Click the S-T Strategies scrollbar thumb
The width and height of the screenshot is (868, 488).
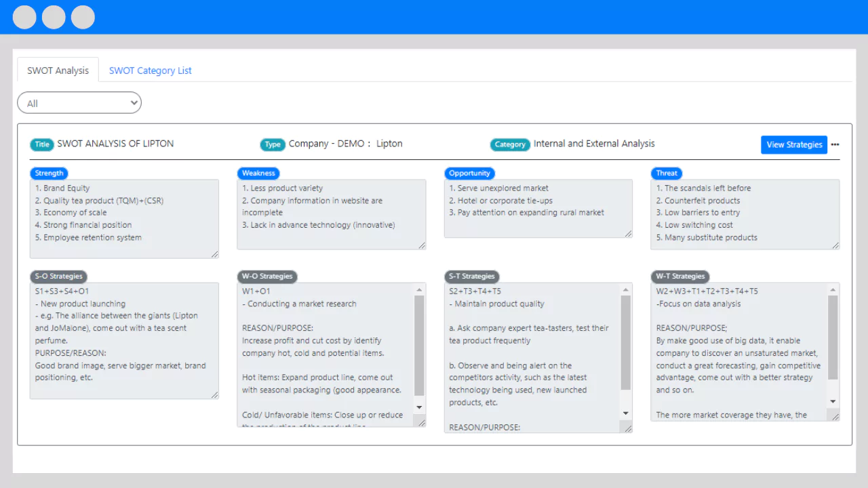pos(626,343)
